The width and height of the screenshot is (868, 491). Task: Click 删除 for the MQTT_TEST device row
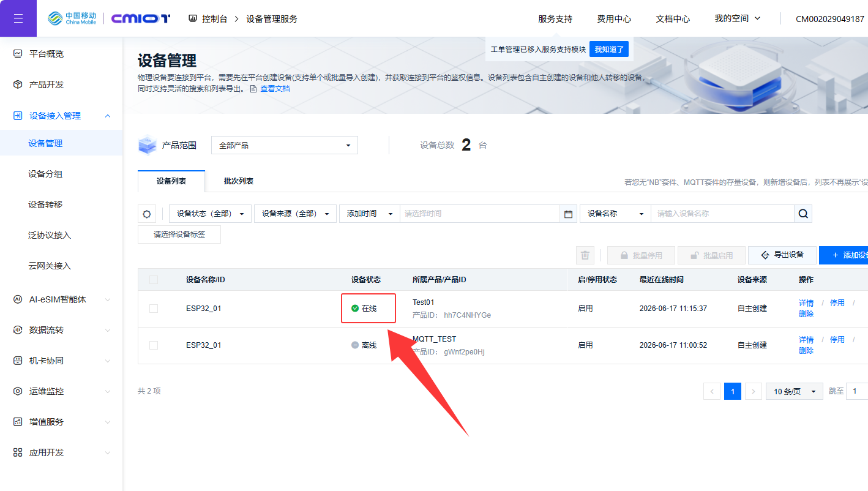click(x=806, y=351)
